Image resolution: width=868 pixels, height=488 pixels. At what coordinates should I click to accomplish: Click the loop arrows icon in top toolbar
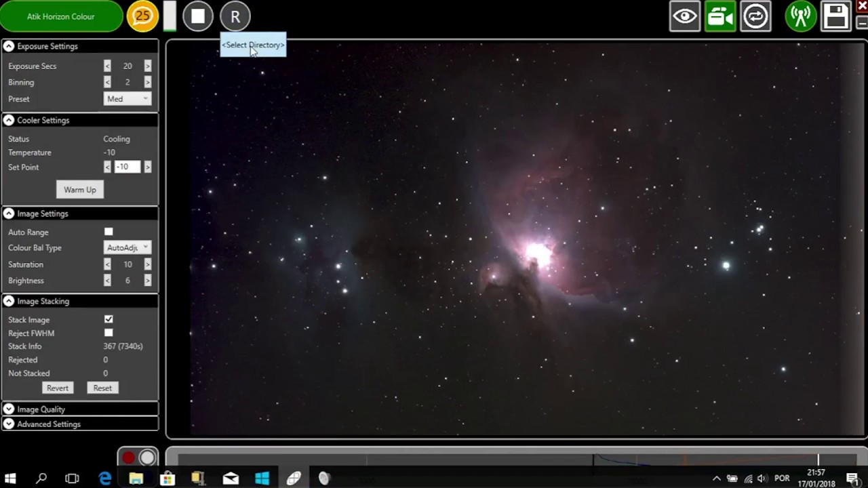point(755,16)
